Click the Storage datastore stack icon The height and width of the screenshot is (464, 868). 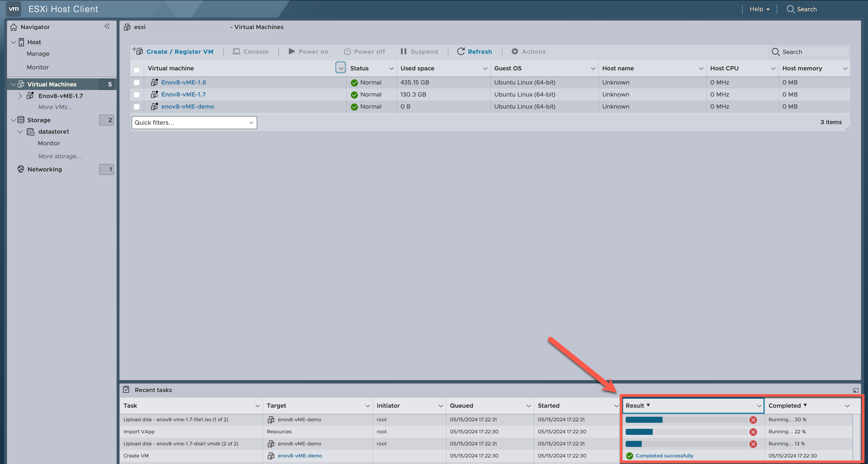[x=21, y=120]
